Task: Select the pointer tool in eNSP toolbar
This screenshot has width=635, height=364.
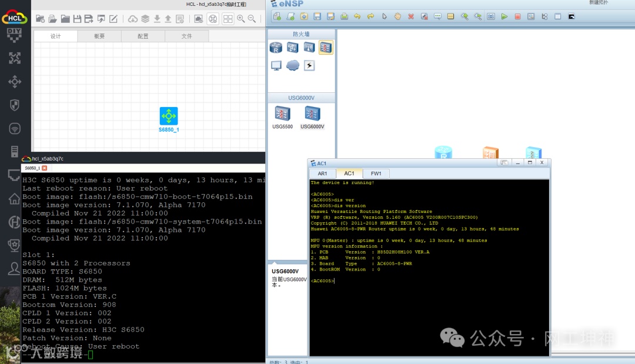Action: pyautogui.click(x=385, y=16)
